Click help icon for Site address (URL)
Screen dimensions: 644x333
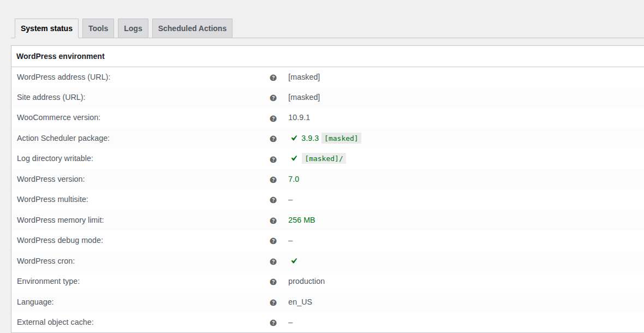(273, 98)
